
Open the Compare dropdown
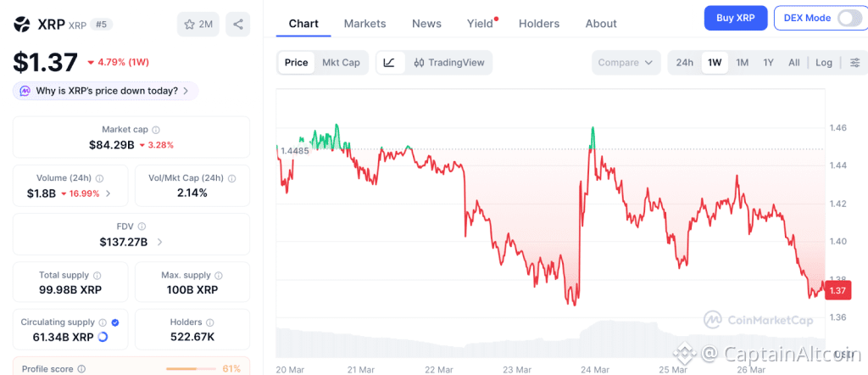click(626, 62)
